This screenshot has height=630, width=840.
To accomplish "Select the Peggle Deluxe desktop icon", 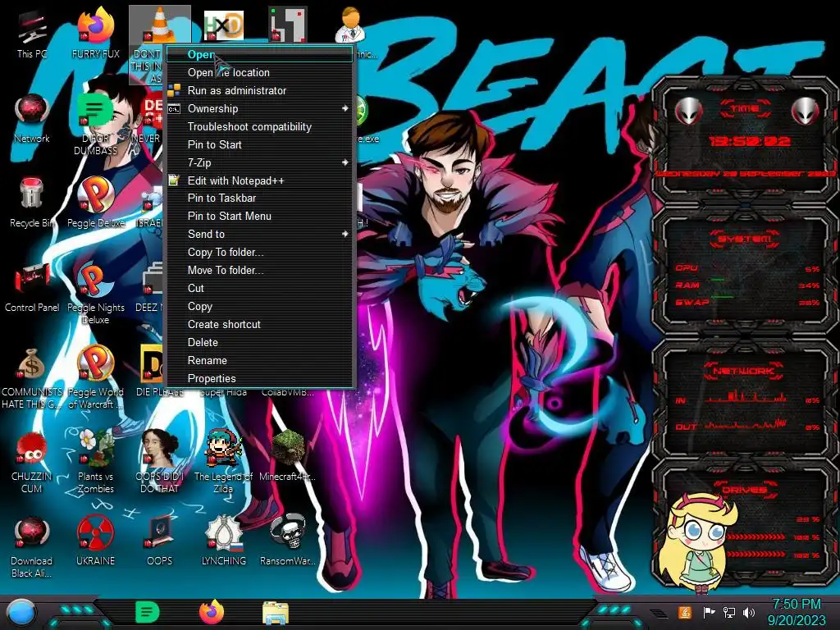I will pyautogui.click(x=95, y=203).
